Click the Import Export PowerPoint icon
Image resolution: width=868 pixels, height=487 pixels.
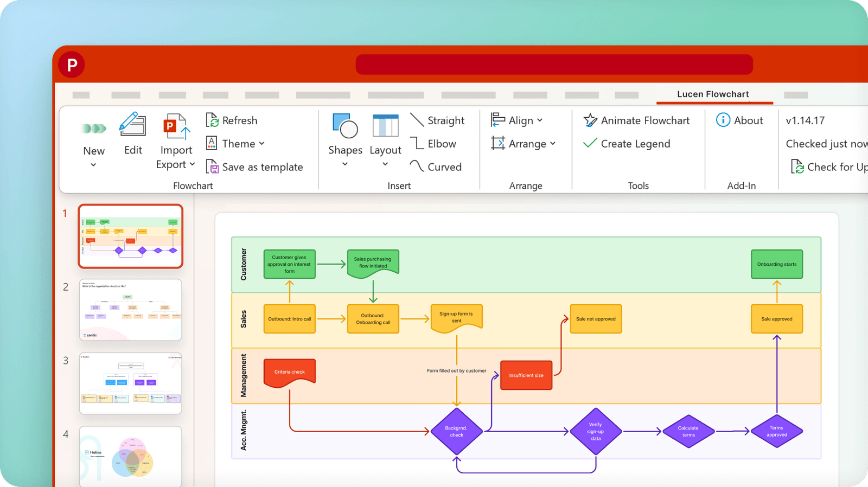tap(176, 127)
